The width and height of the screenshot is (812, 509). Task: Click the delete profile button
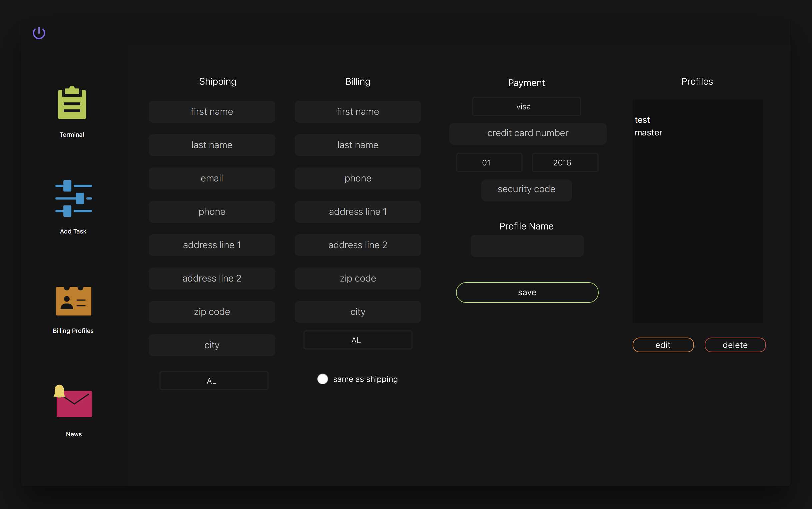point(735,345)
